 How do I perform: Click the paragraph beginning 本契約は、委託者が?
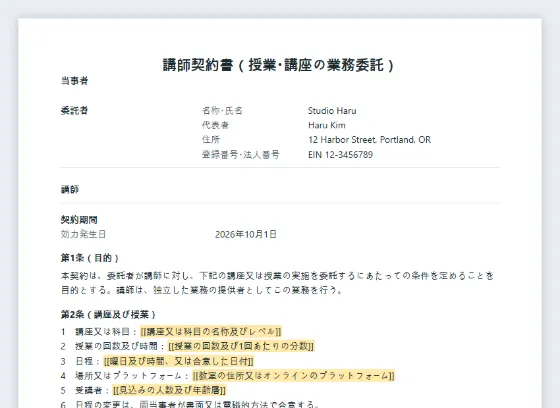[277, 283]
